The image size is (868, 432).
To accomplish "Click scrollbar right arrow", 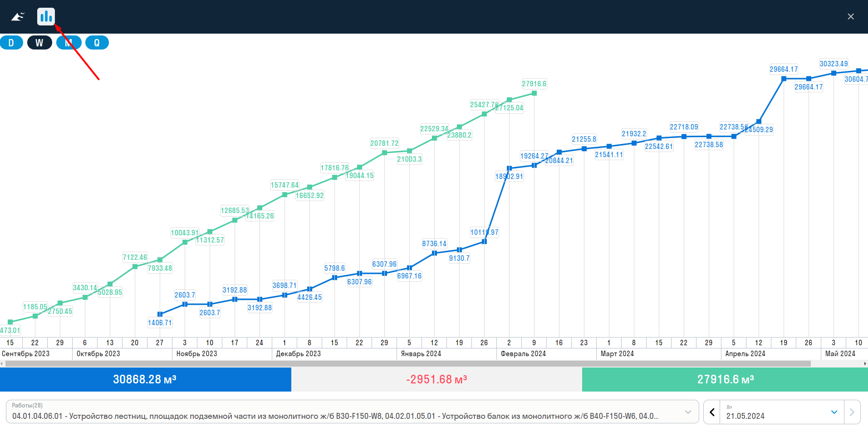I will click(865, 363).
